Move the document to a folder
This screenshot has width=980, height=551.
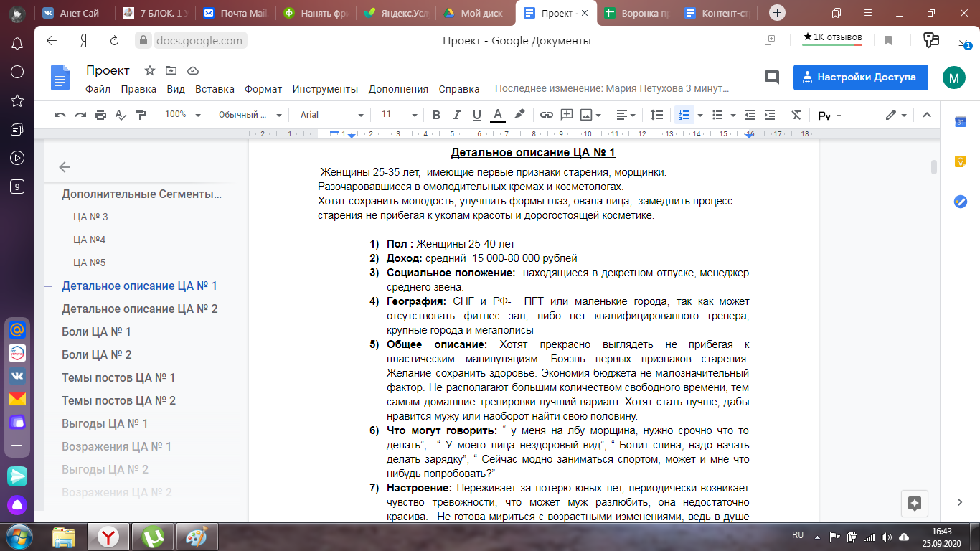(171, 70)
